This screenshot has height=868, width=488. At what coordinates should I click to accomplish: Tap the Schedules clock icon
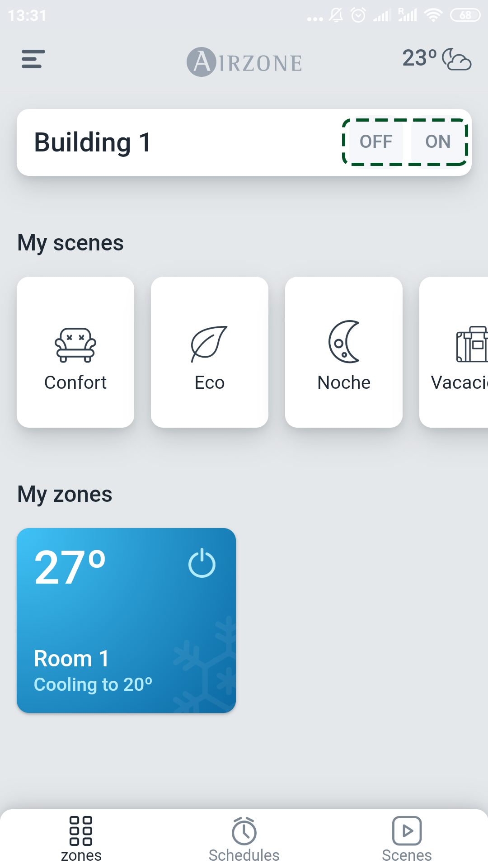(244, 831)
